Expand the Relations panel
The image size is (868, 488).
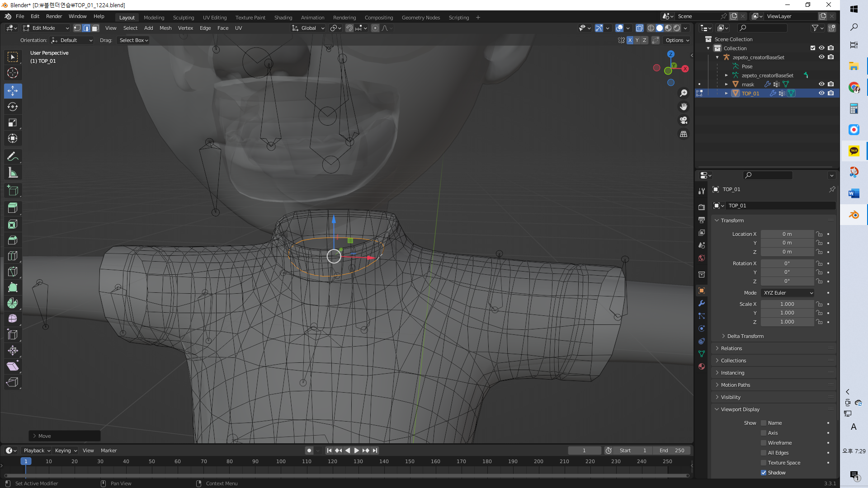click(x=731, y=348)
